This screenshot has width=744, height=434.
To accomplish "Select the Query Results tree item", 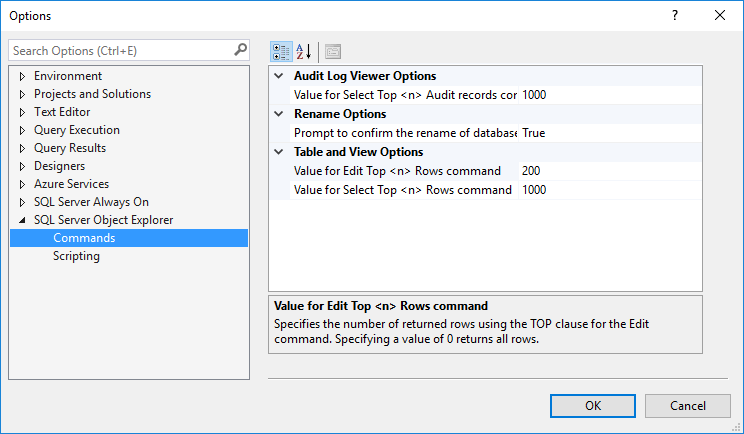I will click(70, 148).
